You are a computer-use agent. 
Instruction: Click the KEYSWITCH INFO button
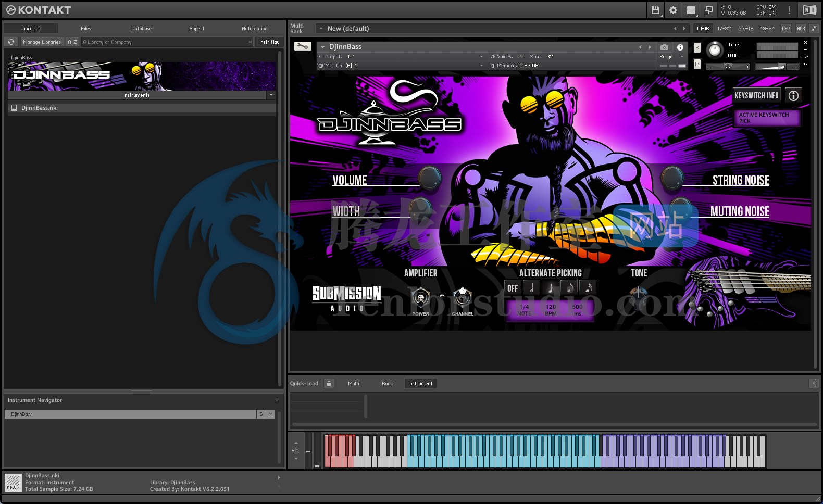click(756, 95)
